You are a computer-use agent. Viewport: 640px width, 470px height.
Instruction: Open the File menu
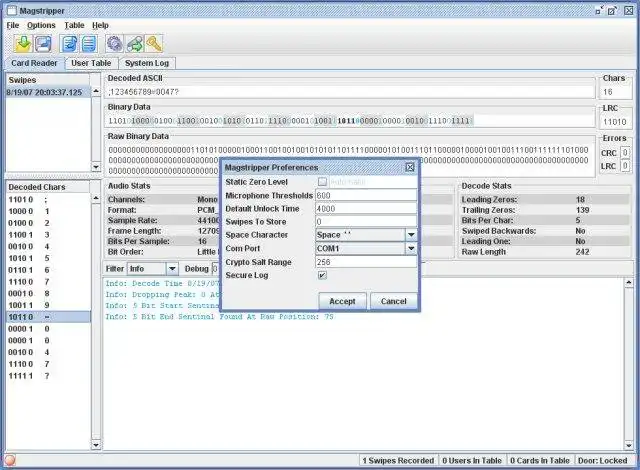tap(13, 25)
